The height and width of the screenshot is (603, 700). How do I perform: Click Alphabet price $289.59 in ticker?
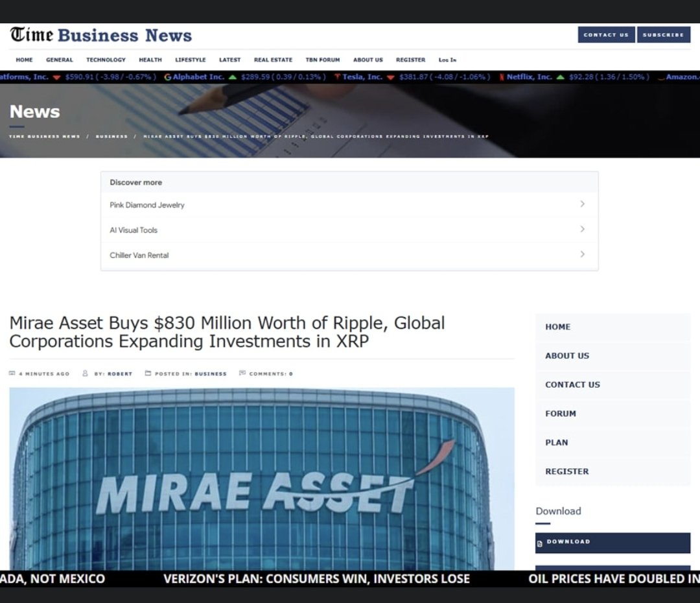(x=255, y=77)
